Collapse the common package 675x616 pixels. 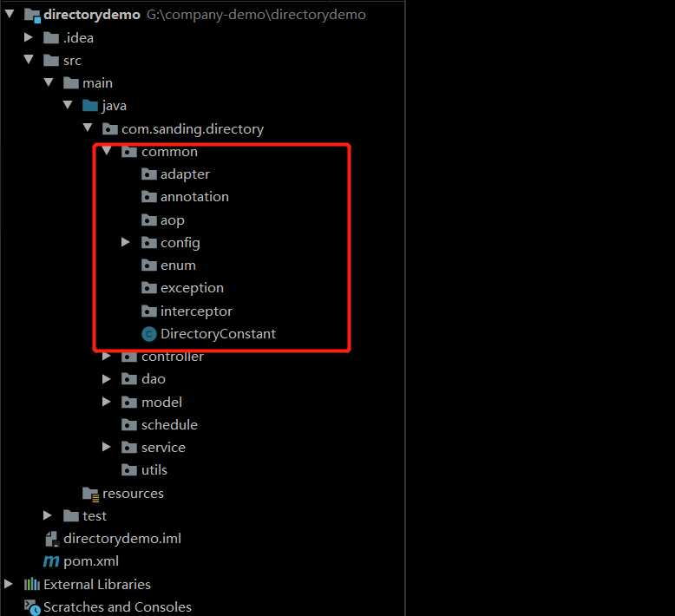107,150
